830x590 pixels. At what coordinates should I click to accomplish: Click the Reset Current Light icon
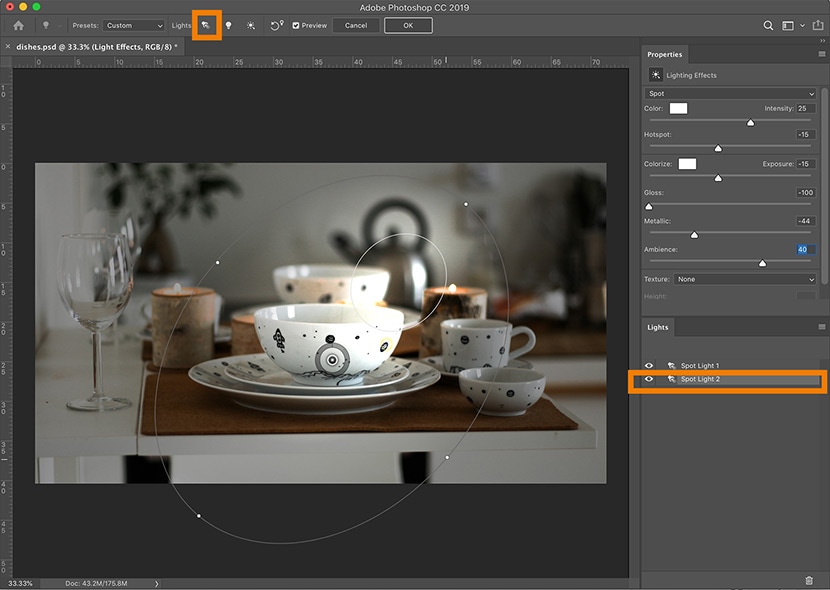(x=277, y=25)
